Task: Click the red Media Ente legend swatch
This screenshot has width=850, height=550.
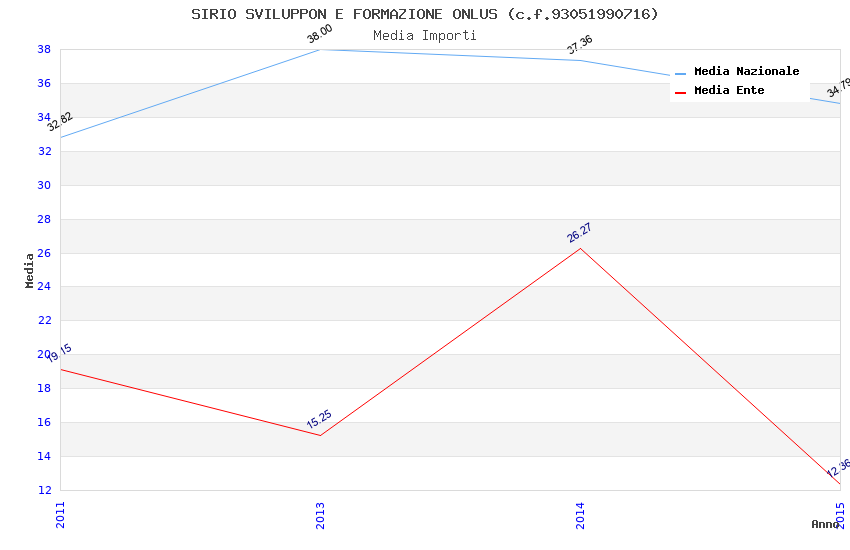Action: [681, 92]
